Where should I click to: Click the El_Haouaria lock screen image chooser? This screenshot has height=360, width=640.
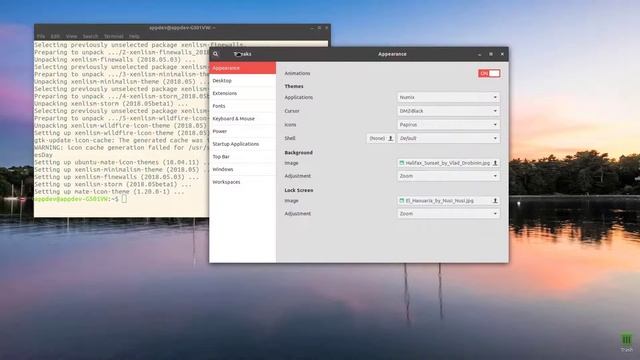click(448, 201)
